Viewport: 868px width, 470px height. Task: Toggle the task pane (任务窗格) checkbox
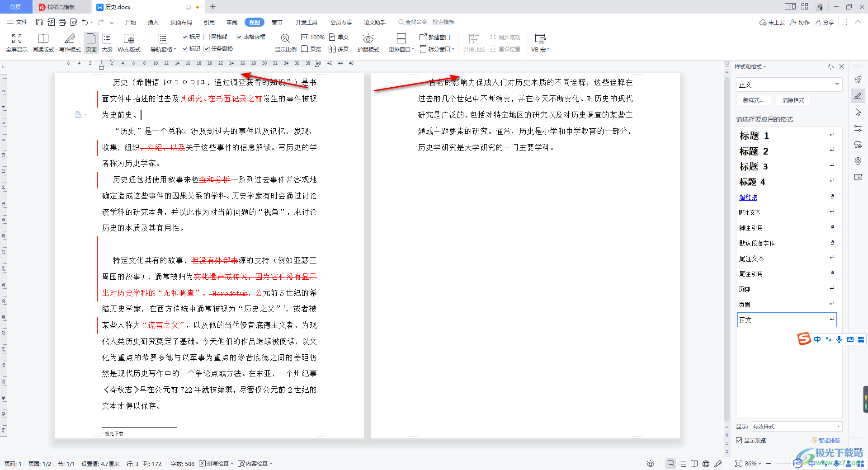[207, 49]
